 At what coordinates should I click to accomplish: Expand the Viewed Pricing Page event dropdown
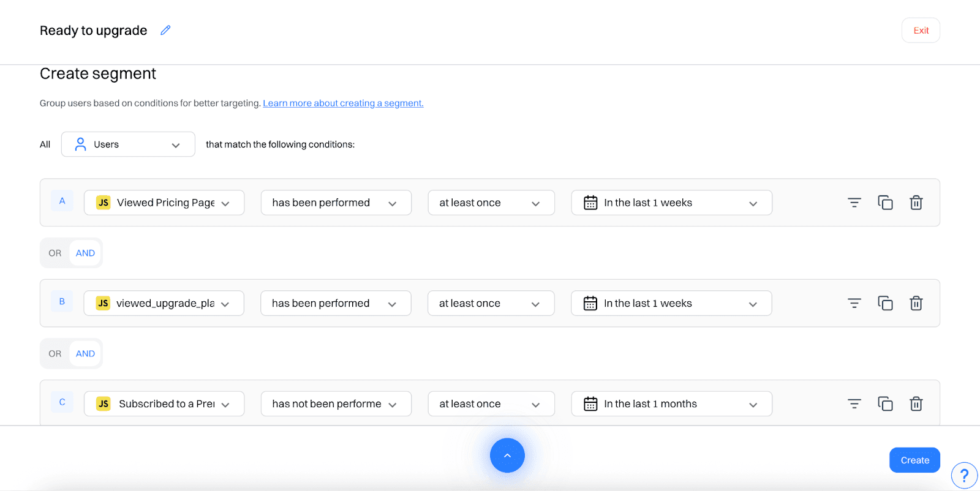click(x=164, y=203)
